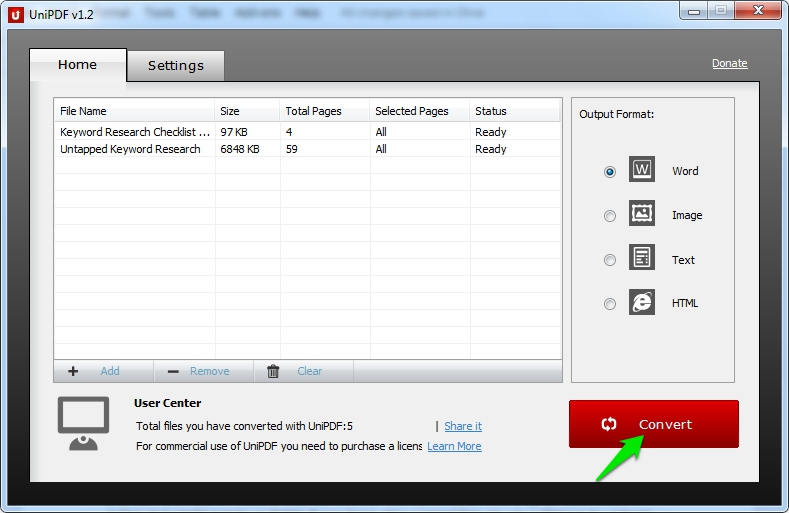This screenshot has height=513, width=789.
Task: Open the Settings tab
Action: coord(176,66)
